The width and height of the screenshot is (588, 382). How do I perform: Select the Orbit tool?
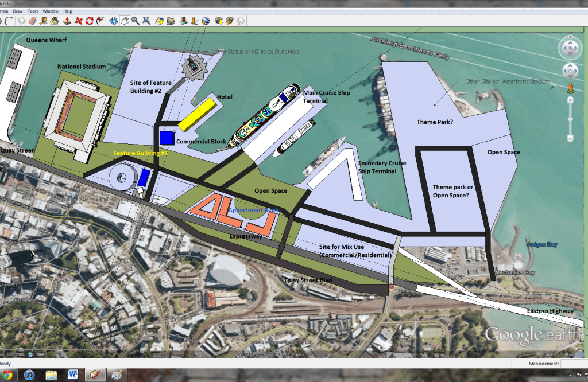[113, 21]
